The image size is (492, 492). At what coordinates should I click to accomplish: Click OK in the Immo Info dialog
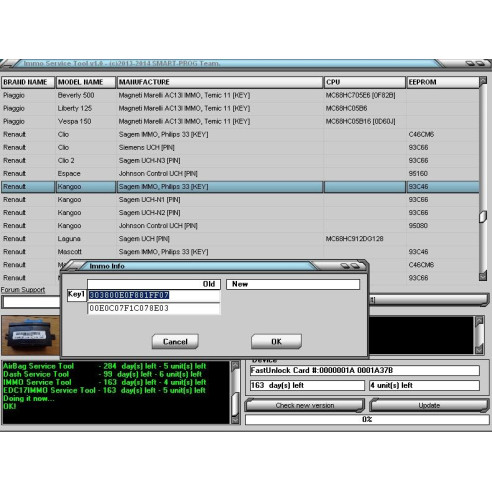click(276, 342)
